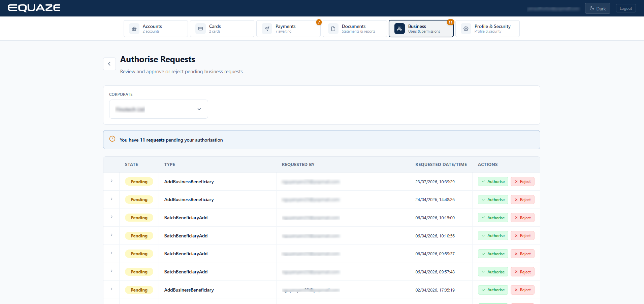644x304 pixels.
Task: Click the pending requests alert icon
Action: 112,139
